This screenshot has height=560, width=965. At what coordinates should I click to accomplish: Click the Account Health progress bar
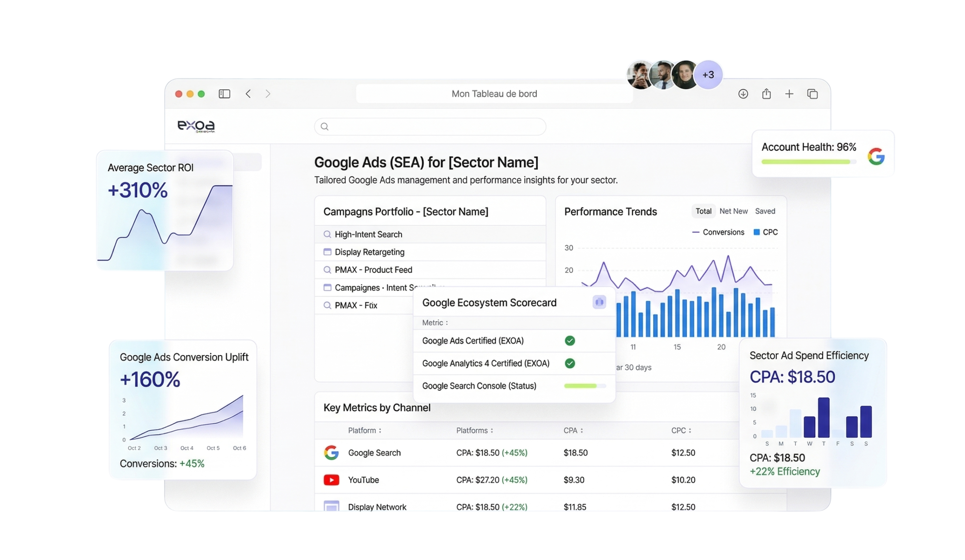pos(809,162)
